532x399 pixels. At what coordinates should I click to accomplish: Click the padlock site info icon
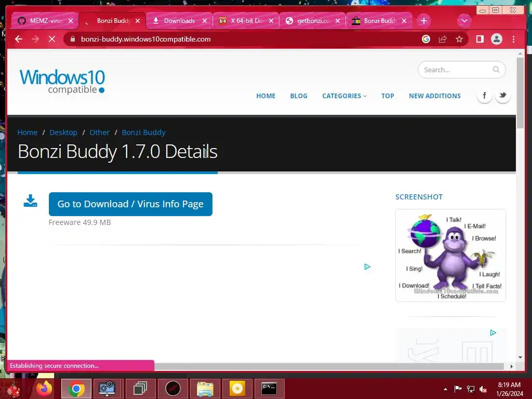coord(73,39)
